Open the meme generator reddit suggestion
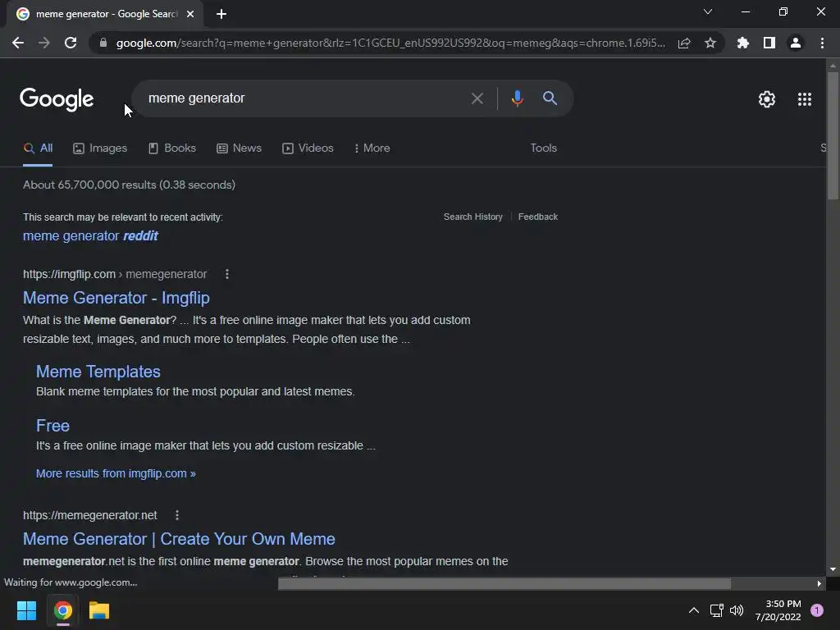The height and width of the screenshot is (630, 840). (90, 235)
